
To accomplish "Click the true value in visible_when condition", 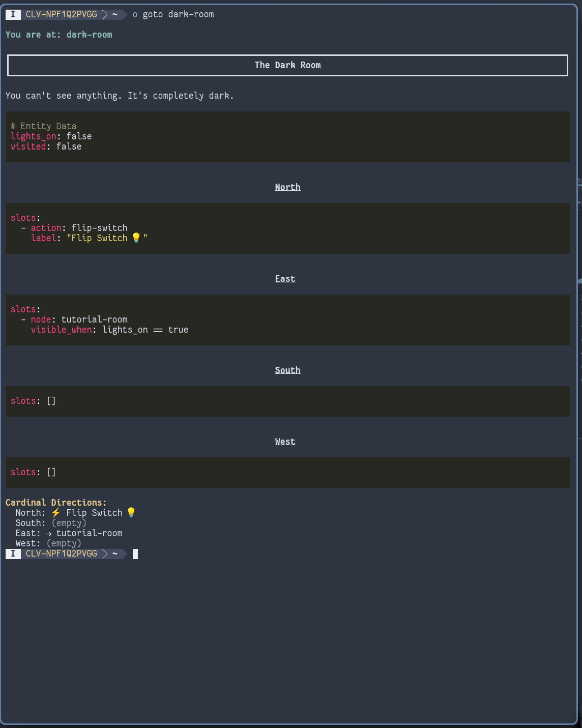I will 178,330.
